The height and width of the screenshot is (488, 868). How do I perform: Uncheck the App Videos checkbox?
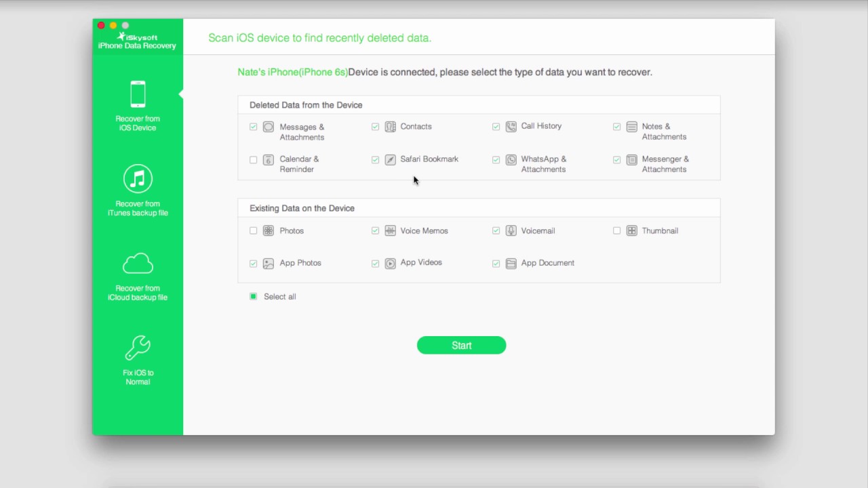(375, 264)
